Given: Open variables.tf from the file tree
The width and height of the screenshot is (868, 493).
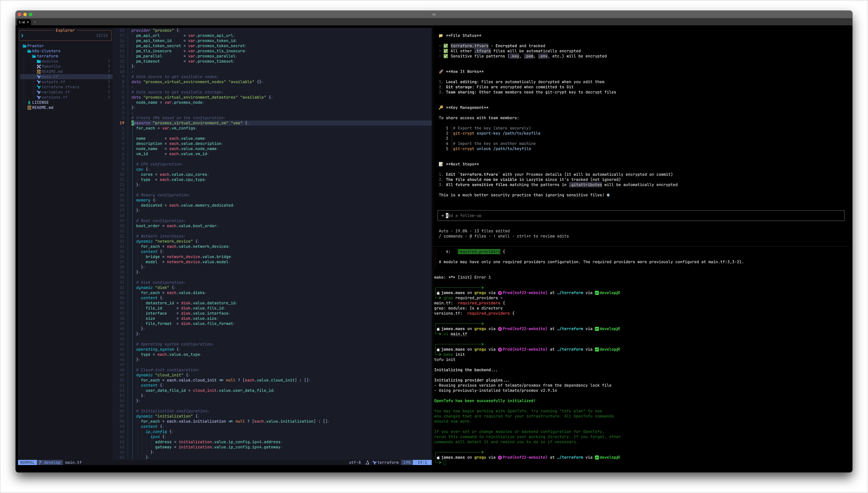Looking at the screenshot, I should [x=56, y=92].
